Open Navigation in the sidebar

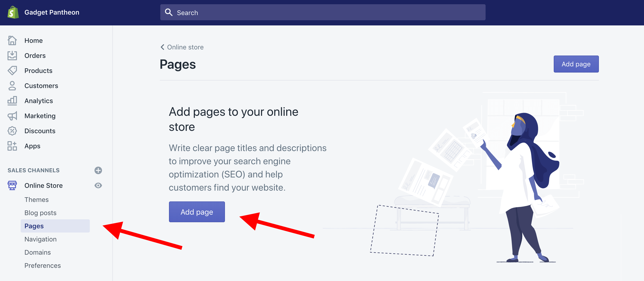point(40,239)
